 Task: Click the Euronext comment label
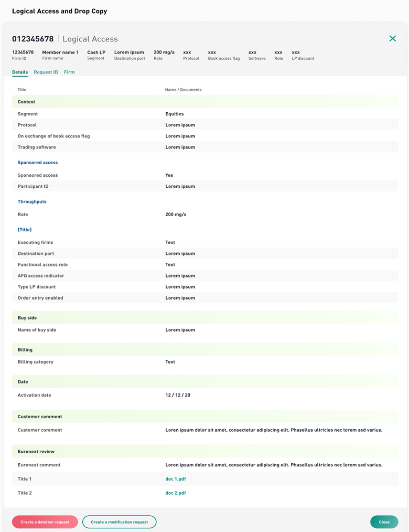pos(39,465)
